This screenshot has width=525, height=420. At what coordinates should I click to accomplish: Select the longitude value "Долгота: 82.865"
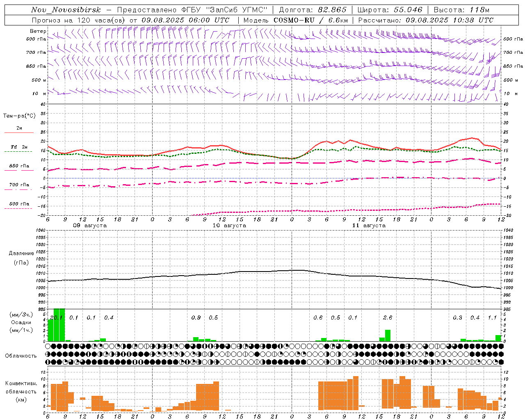click(x=313, y=10)
